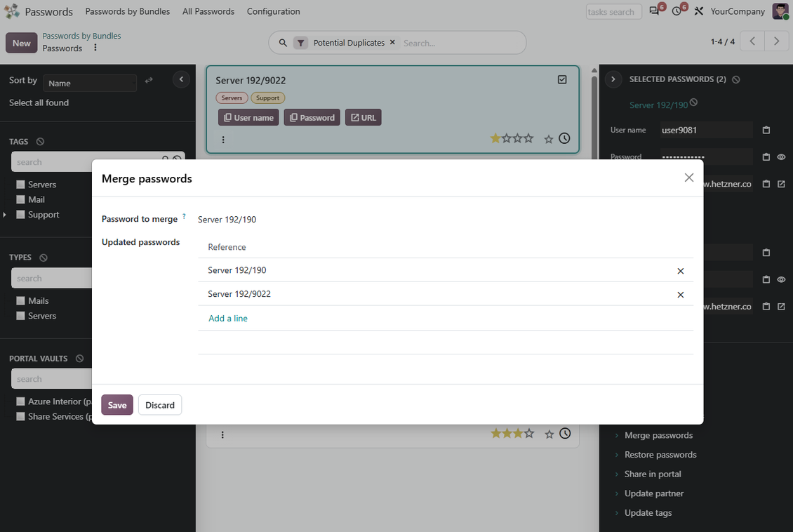Open the Passwords app home icon
The width and height of the screenshot is (793, 532).
(x=12, y=11)
